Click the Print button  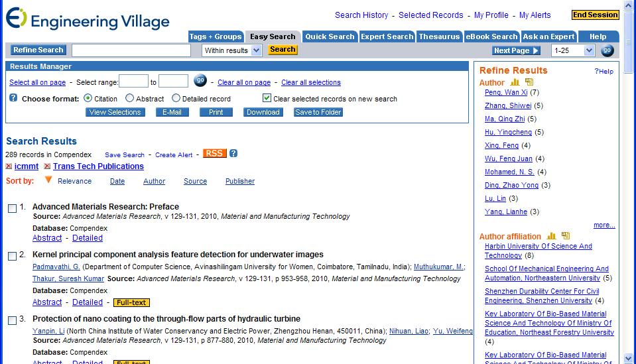click(216, 112)
